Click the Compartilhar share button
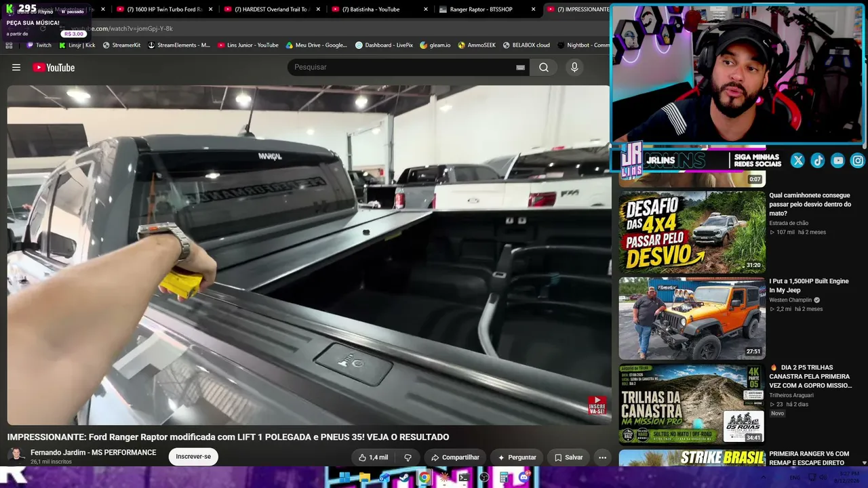The height and width of the screenshot is (488, 868). [x=455, y=457]
